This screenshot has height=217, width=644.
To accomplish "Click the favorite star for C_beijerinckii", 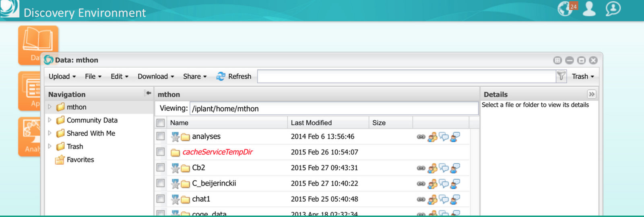I will tap(175, 184).
